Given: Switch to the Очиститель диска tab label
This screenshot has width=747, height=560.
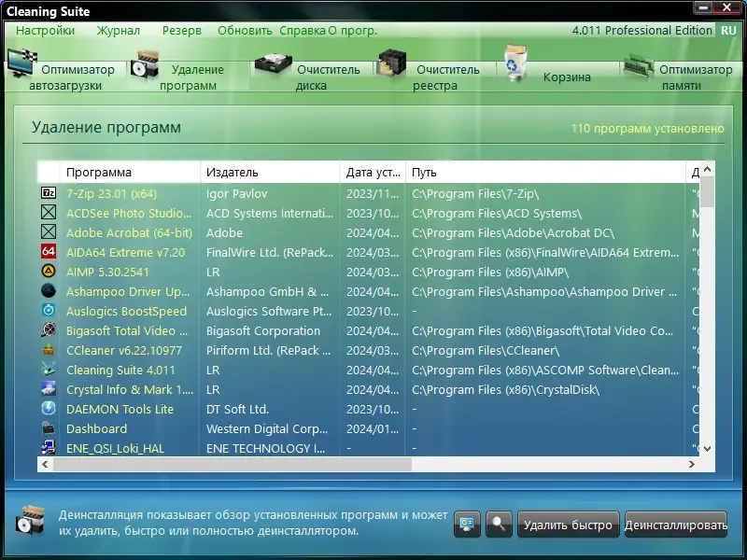Looking at the screenshot, I should pyautogui.click(x=328, y=77).
